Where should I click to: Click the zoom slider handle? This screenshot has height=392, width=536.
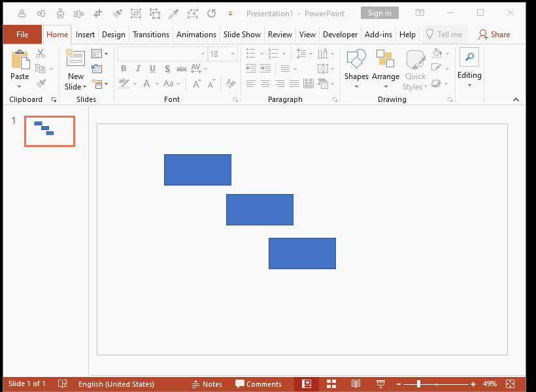coord(418,384)
